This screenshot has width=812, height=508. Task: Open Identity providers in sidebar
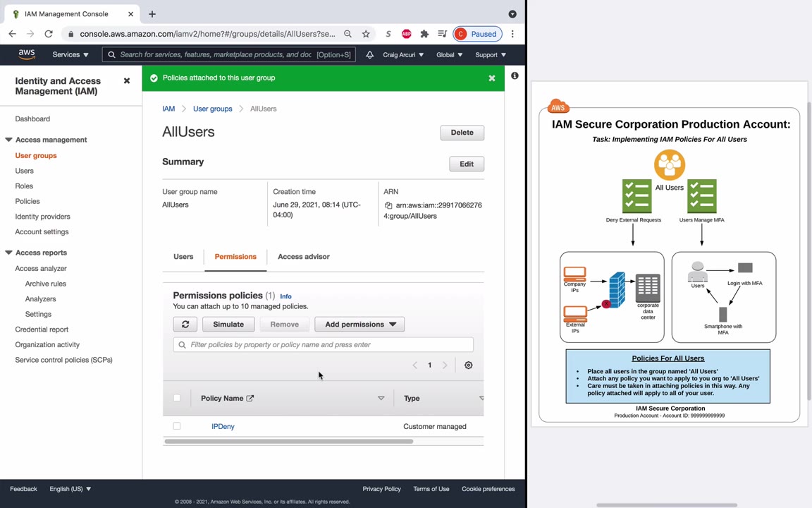pyautogui.click(x=42, y=217)
